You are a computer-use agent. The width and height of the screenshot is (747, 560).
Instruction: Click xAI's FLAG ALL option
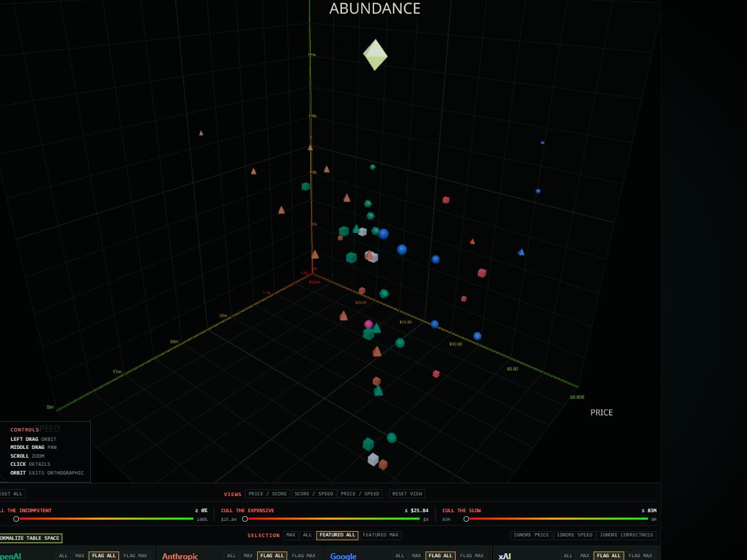(609, 556)
